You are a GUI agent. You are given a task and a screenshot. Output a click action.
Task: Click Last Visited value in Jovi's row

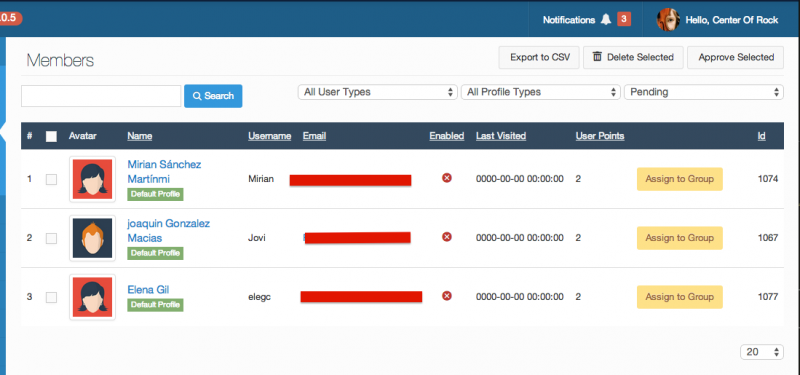pyautogui.click(x=520, y=238)
